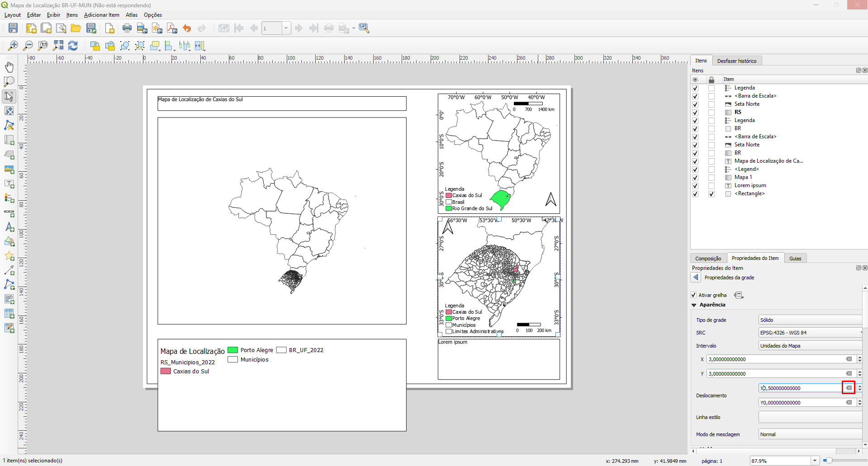Add a new Label item
The height and width of the screenshot is (466, 868).
point(9,184)
